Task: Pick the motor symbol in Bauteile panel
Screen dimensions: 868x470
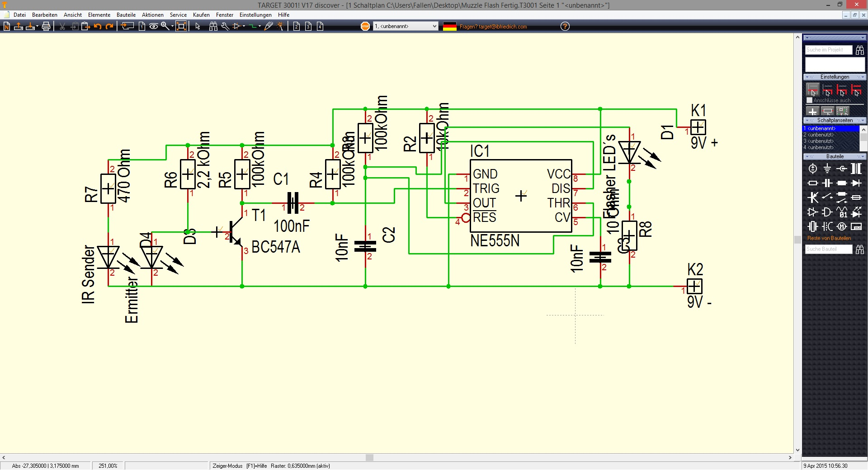Action: [842, 226]
